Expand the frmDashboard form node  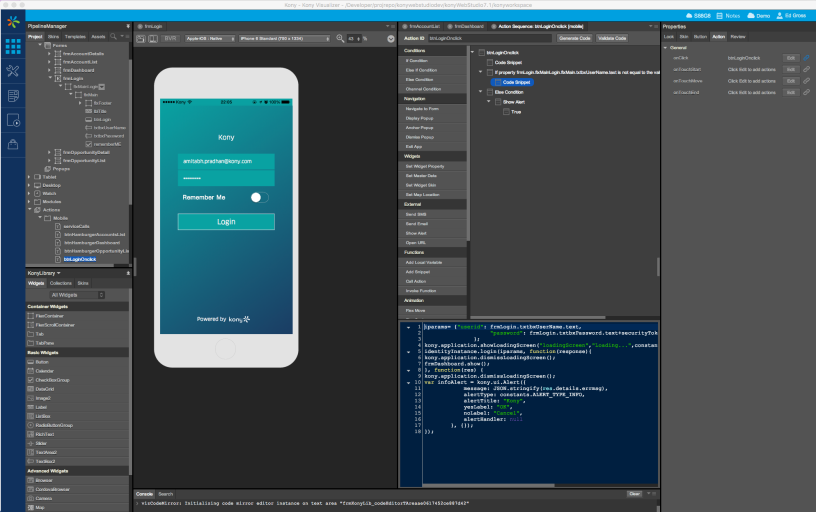click(x=49, y=70)
